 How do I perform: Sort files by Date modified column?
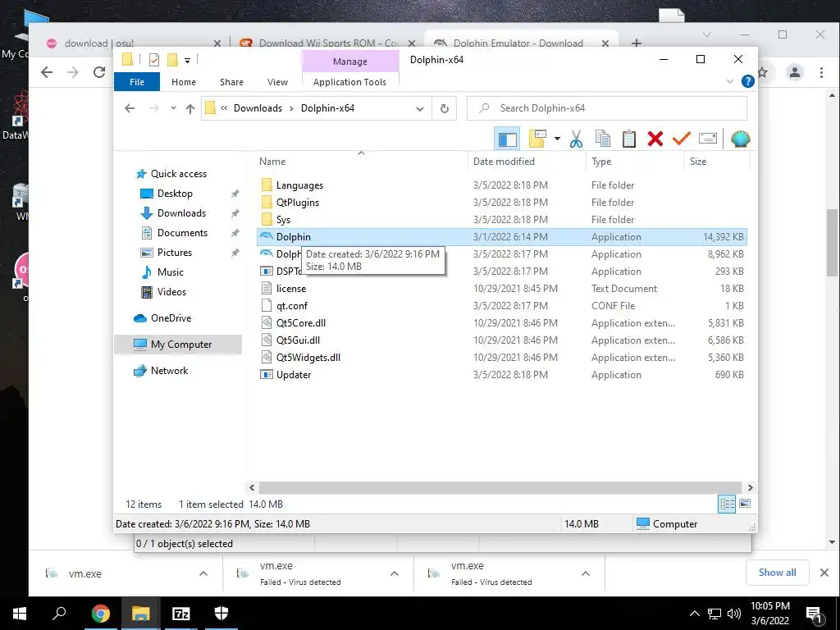coord(527,162)
